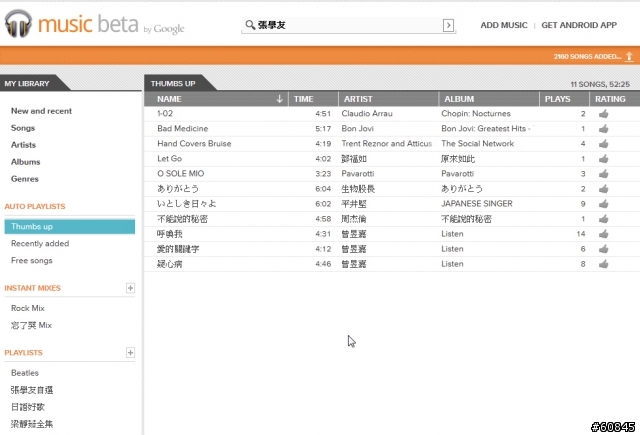Click the MY LIBRARY header tab
The height and width of the screenshot is (435, 640).
pyautogui.click(x=27, y=84)
